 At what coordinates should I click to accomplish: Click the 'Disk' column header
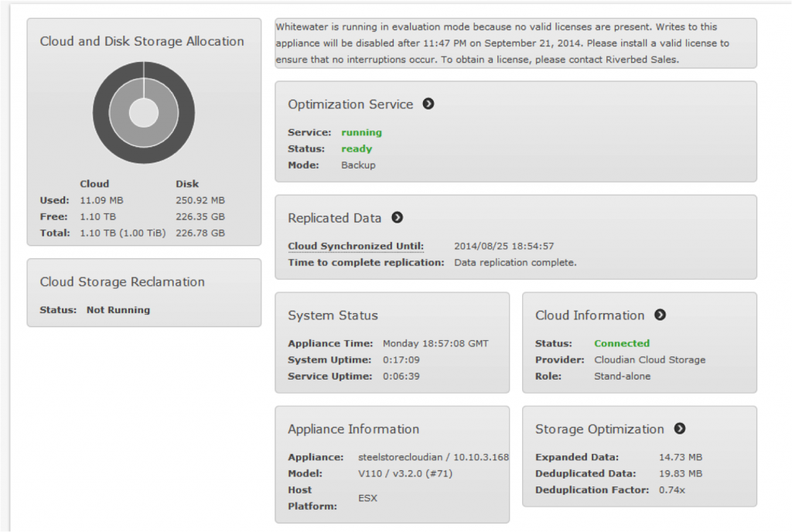[187, 184]
